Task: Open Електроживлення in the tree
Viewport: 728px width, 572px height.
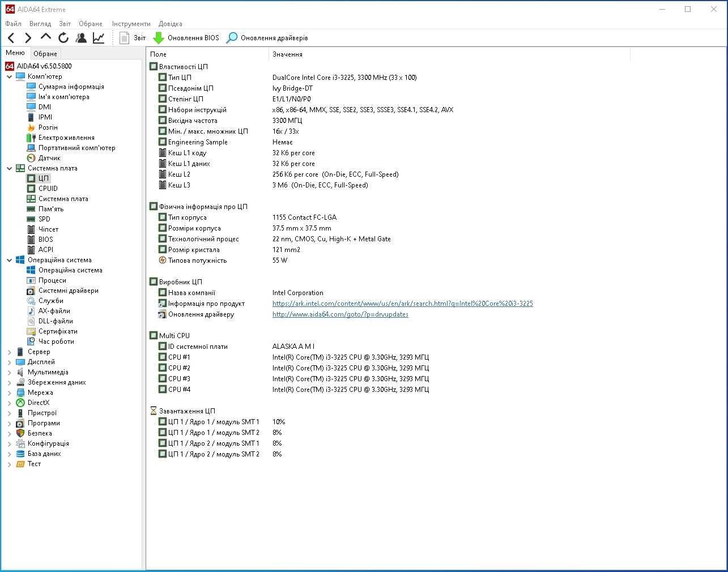Action: [66, 138]
